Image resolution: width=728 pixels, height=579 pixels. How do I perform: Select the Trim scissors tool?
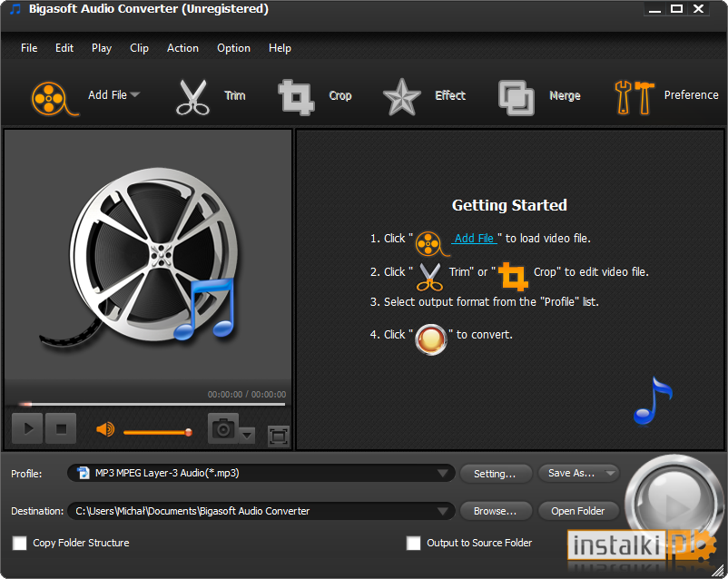coord(192,96)
